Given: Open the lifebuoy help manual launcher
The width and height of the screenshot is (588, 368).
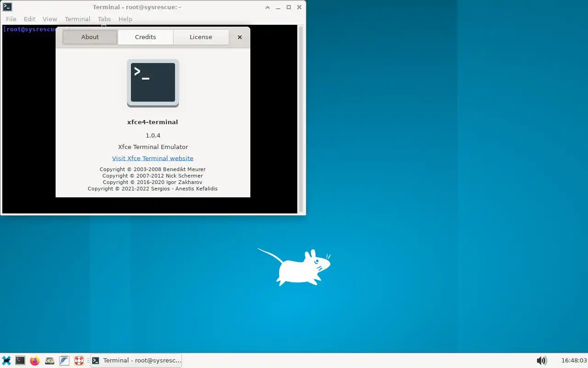Looking at the screenshot, I should click(x=79, y=361).
